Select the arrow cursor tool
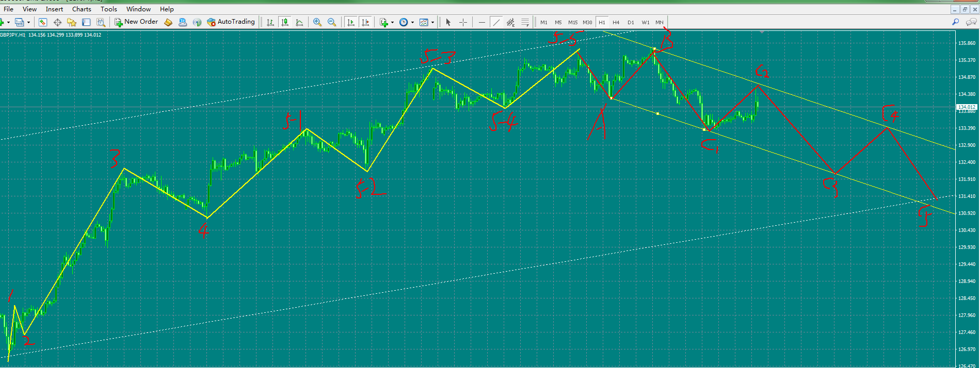This screenshot has height=368, width=980. [448, 22]
